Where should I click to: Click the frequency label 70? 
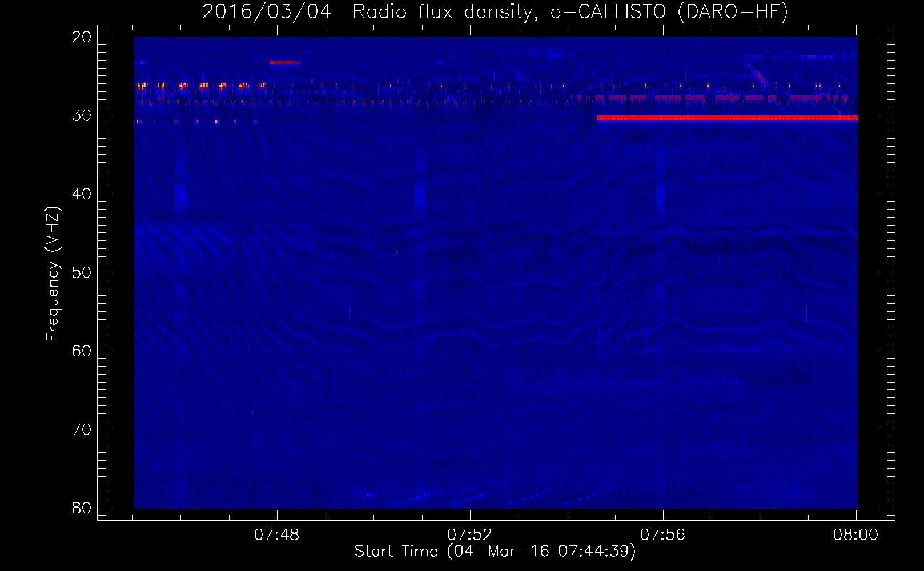coord(82,429)
